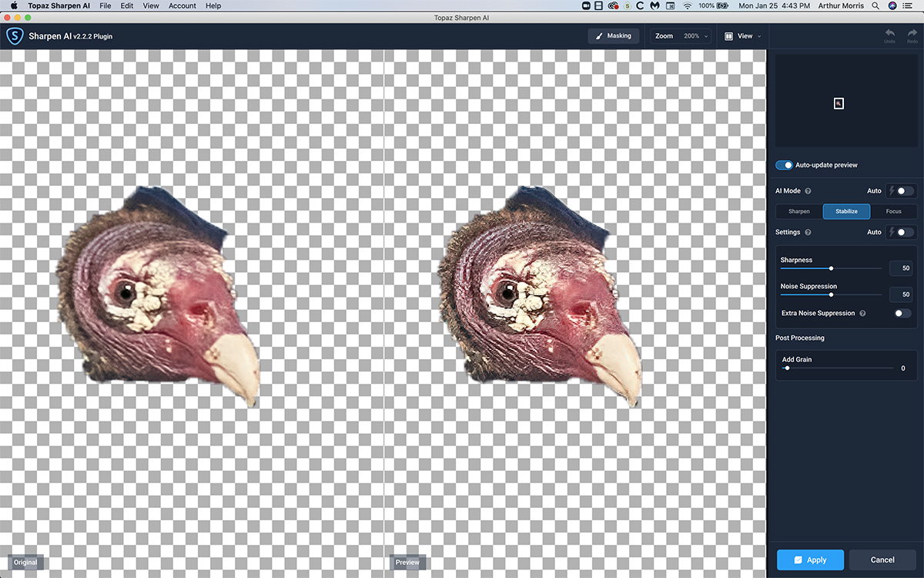Screen dimensions: 924x578
Task: Click the Original label badge
Action: pyautogui.click(x=25, y=562)
